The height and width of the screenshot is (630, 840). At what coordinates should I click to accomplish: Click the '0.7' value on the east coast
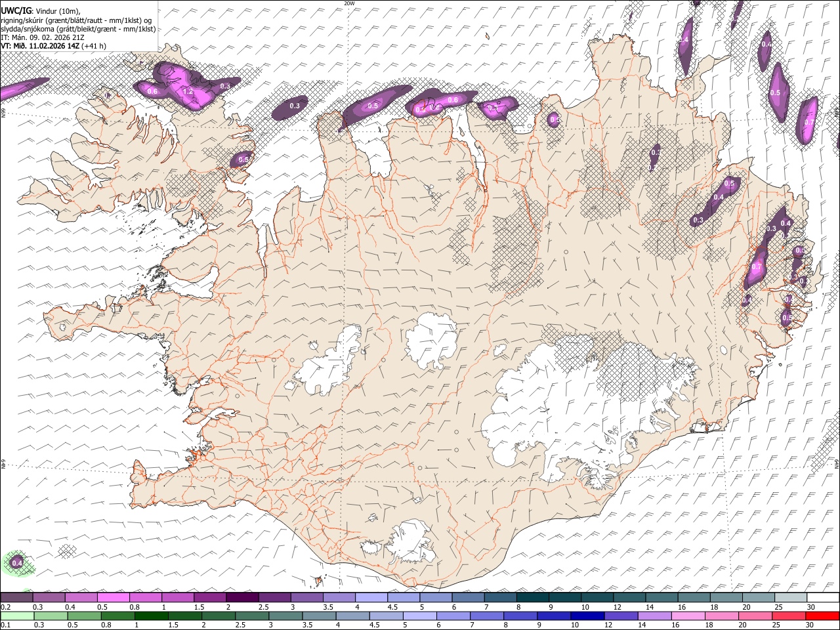pyautogui.click(x=756, y=267)
